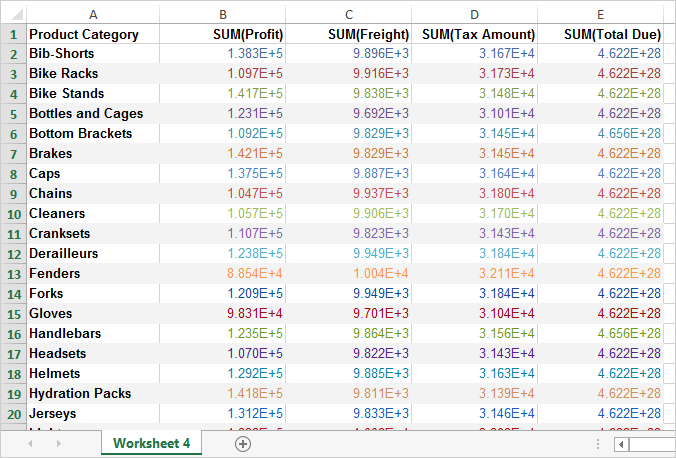Viewport: 676px width, 458px height.
Task: Select column E header
Action: click(x=600, y=14)
